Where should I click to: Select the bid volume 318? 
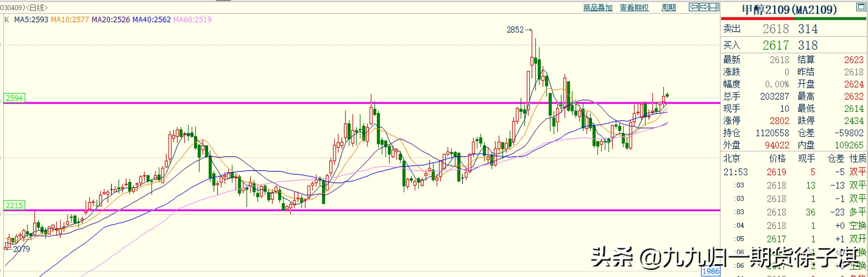(808, 45)
